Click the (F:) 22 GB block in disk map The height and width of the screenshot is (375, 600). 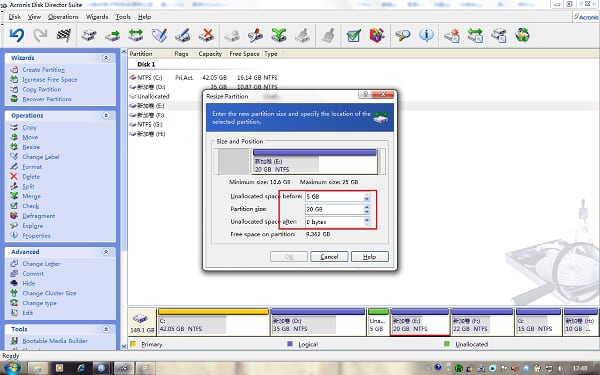tap(482, 322)
